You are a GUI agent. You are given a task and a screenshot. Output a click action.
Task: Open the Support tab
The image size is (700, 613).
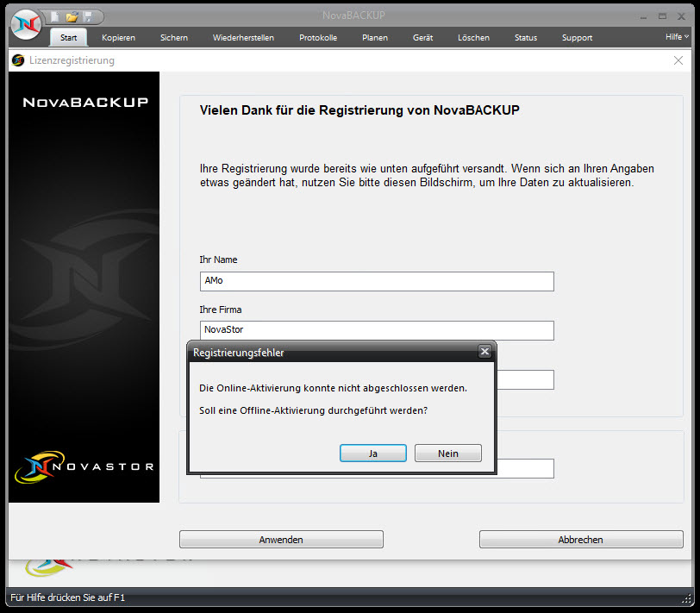[578, 37]
